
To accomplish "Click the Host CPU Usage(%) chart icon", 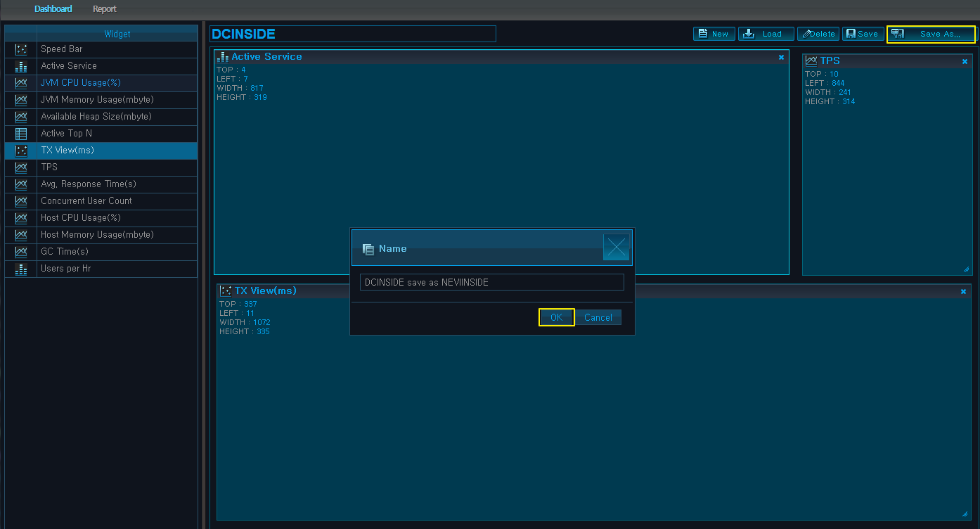I will coord(21,218).
